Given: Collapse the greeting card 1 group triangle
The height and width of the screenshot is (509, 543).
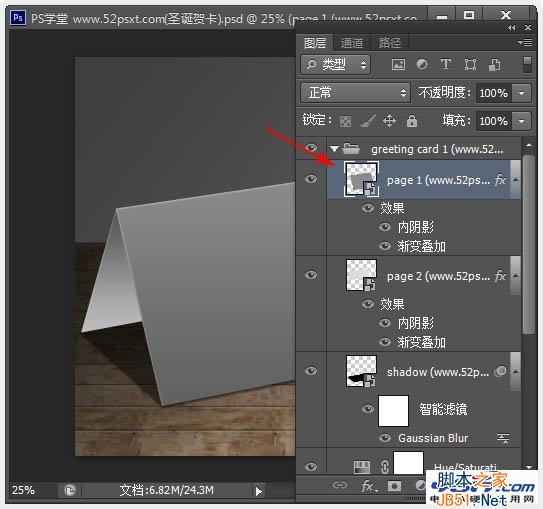Looking at the screenshot, I should pyautogui.click(x=334, y=149).
